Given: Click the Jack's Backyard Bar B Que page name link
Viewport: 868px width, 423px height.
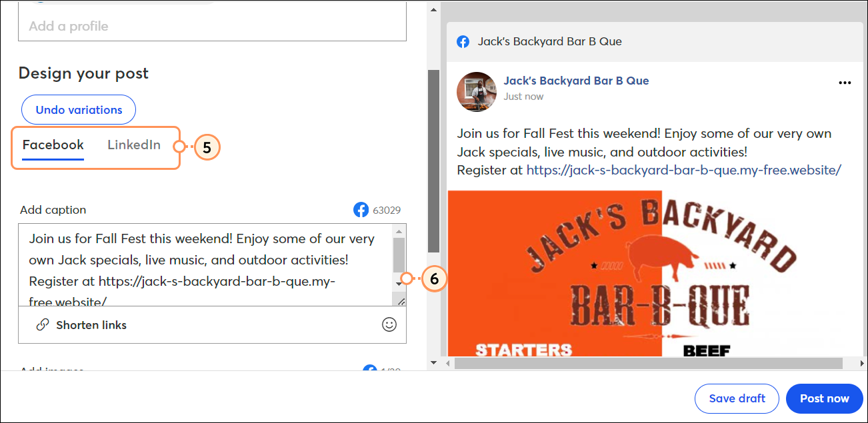Looking at the screenshot, I should pyautogui.click(x=576, y=81).
